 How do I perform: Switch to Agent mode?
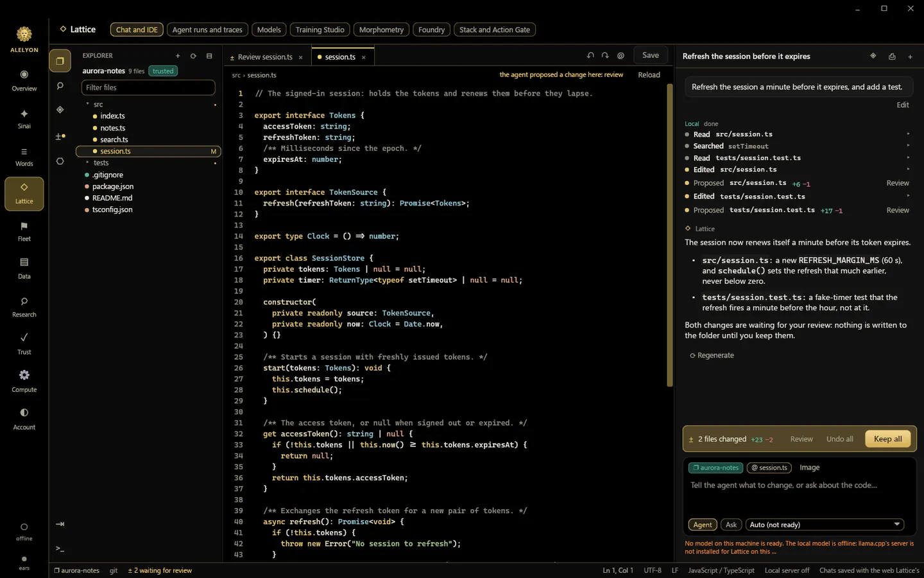tap(703, 525)
